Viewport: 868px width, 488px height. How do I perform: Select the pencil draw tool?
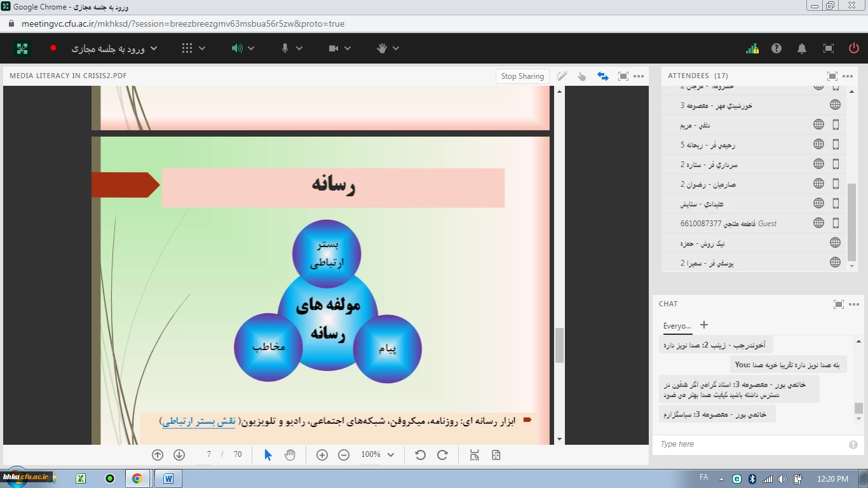tap(562, 76)
